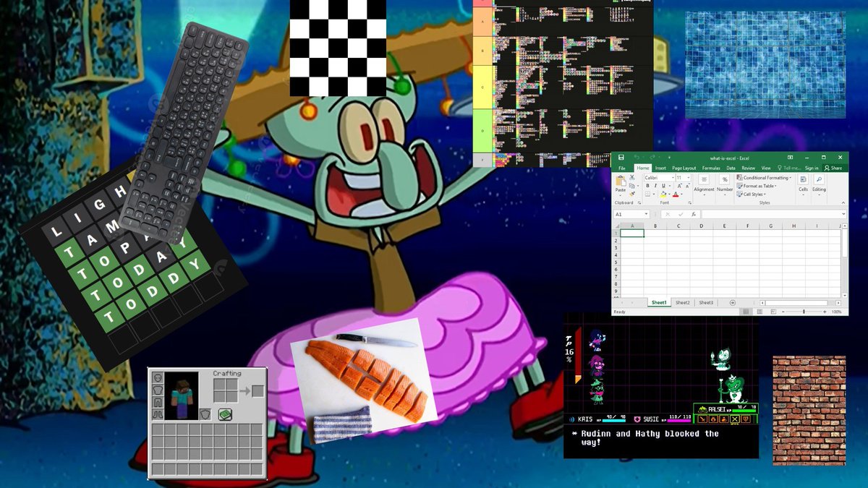
Task: Click the Tell me search box in Excel
Action: (x=789, y=168)
